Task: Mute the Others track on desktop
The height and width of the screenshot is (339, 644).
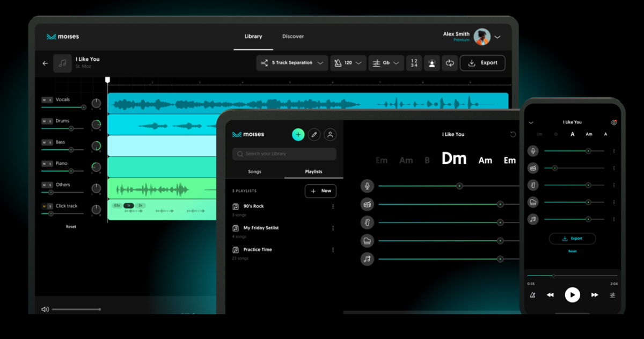Action: [x=45, y=185]
